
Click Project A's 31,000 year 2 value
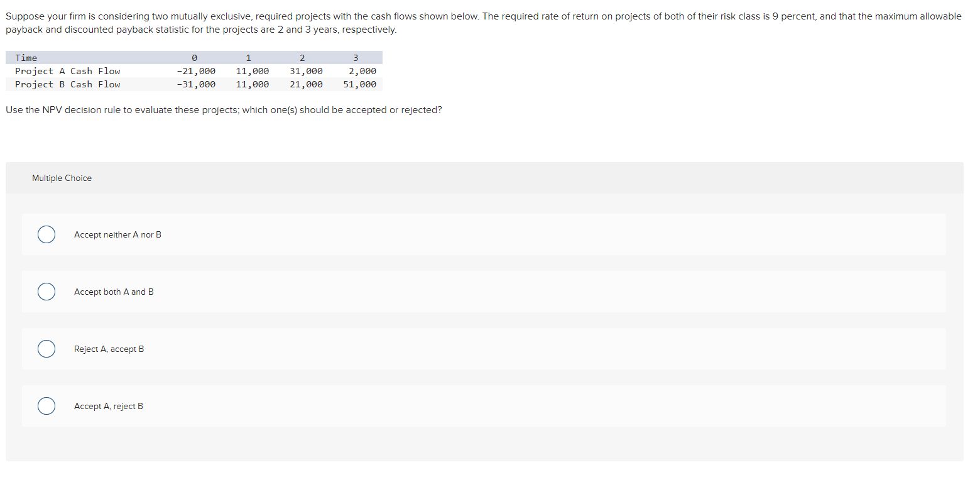tap(306, 71)
